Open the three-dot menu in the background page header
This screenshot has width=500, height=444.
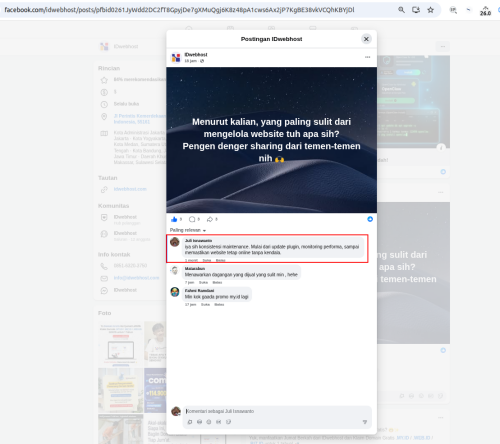pyautogui.click(x=443, y=46)
